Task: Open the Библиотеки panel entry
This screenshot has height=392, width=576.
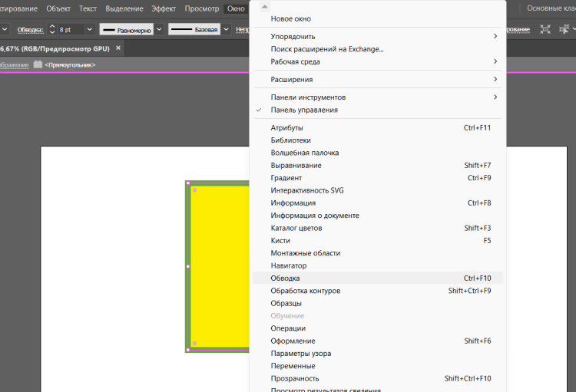Action: pos(378,140)
